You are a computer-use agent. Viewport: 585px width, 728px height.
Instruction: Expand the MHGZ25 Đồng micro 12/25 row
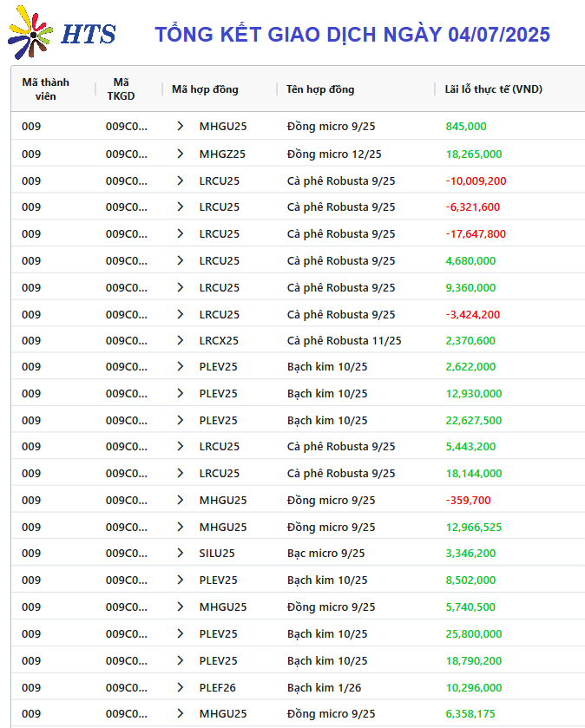coord(181,154)
